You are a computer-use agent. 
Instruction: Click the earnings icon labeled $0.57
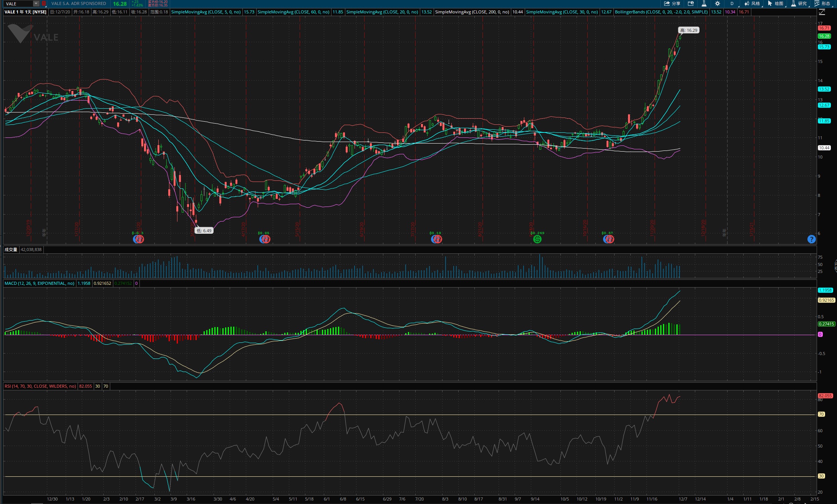[x=608, y=239]
